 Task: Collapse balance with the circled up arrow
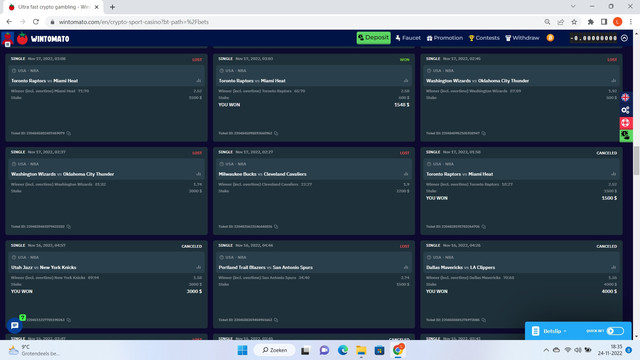(x=624, y=38)
